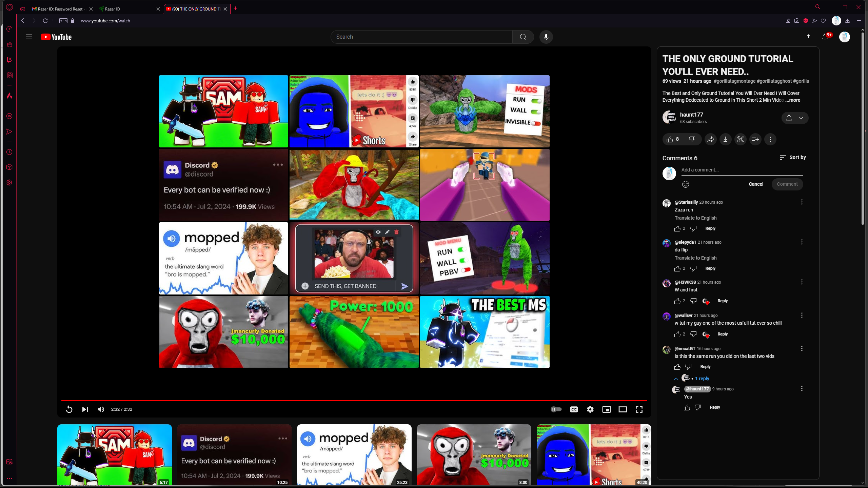Save video to a playlist
Viewport: 868px width, 488px height.
pos(755,139)
